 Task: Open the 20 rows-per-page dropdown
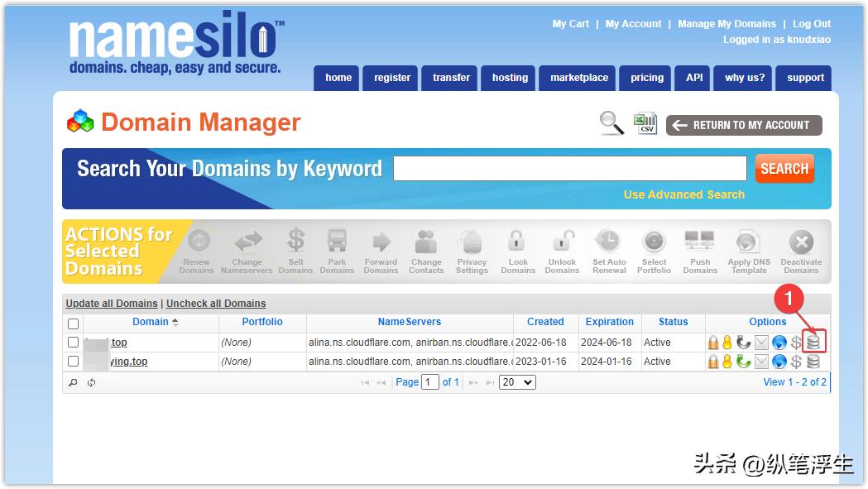(x=517, y=382)
